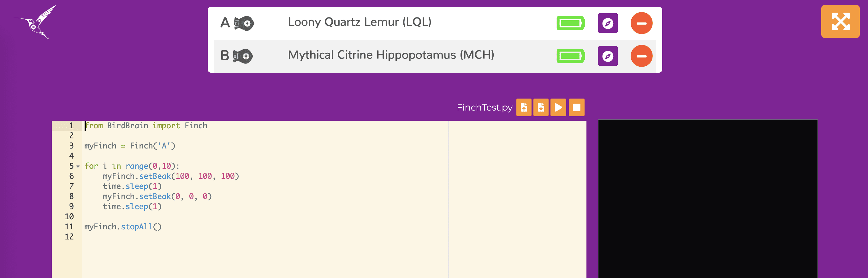This screenshot has width=868, height=278.
Task: Collapse the for loop at line 5
Action: (x=78, y=166)
